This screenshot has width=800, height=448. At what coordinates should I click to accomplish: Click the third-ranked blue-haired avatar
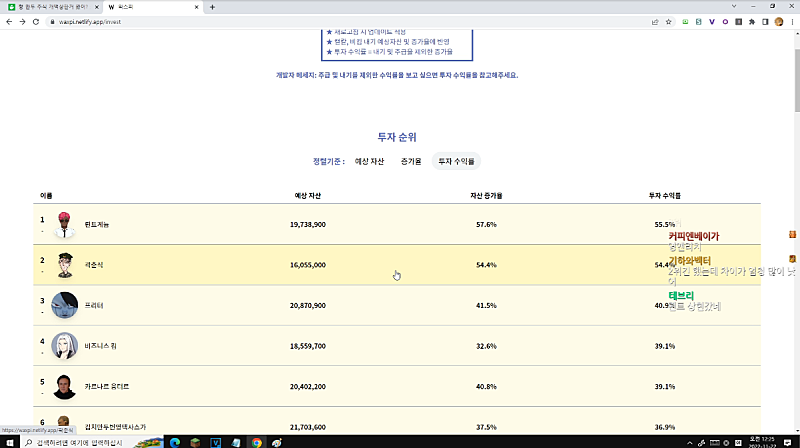pos(65,305)
